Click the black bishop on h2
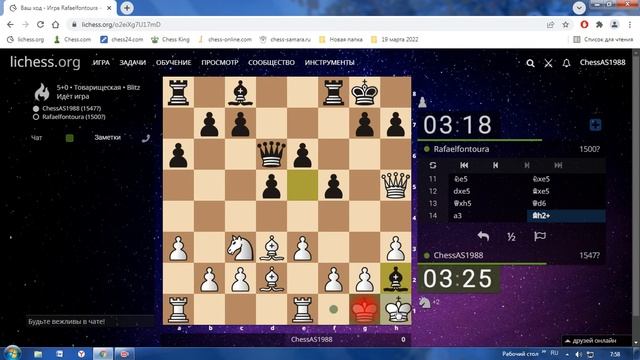640x360 pixels. (x=396, y=279)
